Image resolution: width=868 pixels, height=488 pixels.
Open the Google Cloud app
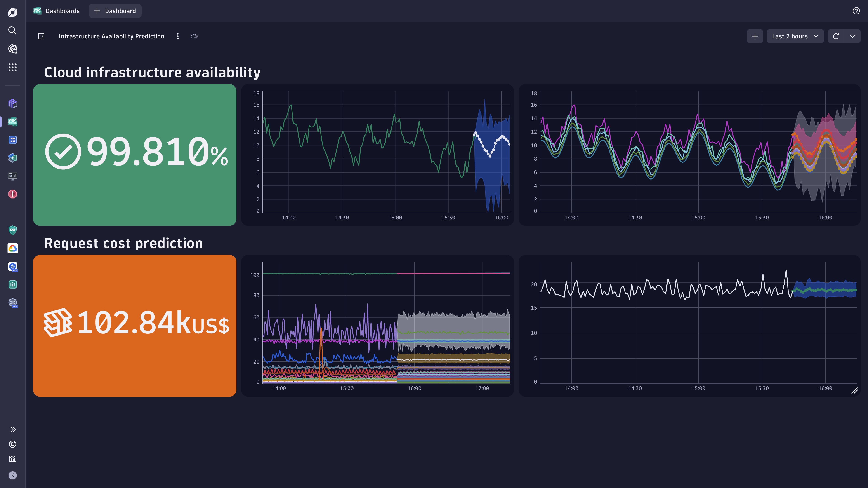point(12,248)
